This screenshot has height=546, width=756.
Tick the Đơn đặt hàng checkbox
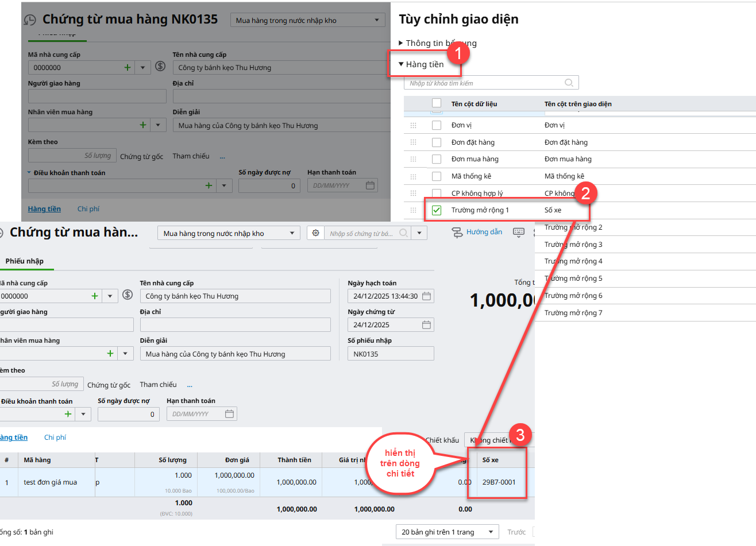tap(437, 142)
